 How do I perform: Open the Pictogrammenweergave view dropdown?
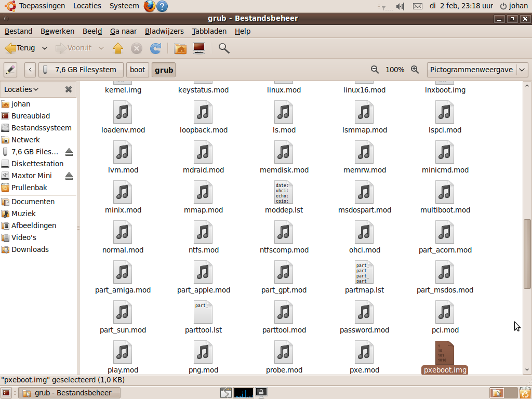(x=477, y=70)
